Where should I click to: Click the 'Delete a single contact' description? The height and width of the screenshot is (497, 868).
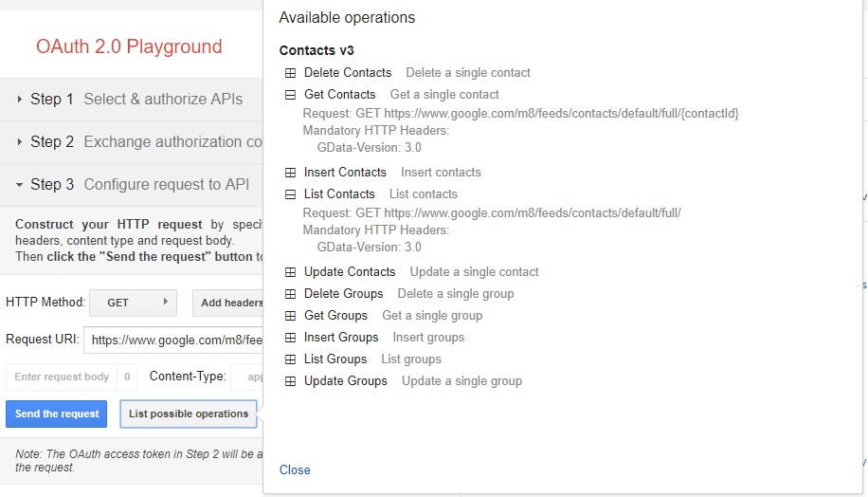coord(468,73)
